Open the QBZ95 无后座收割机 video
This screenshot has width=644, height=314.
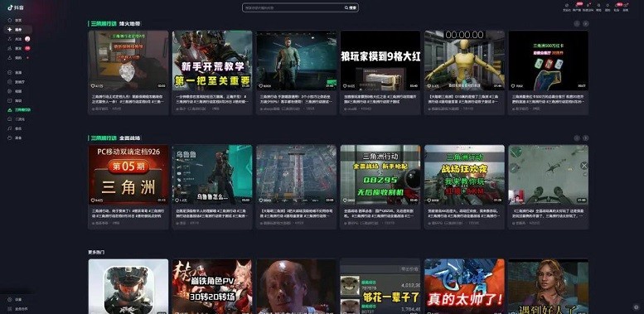(x=380, y=175)
